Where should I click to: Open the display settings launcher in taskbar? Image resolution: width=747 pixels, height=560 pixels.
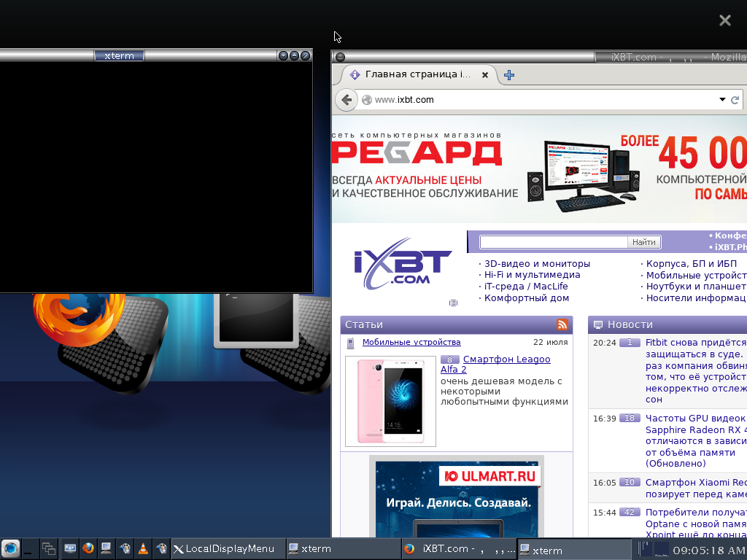point(70,549)
